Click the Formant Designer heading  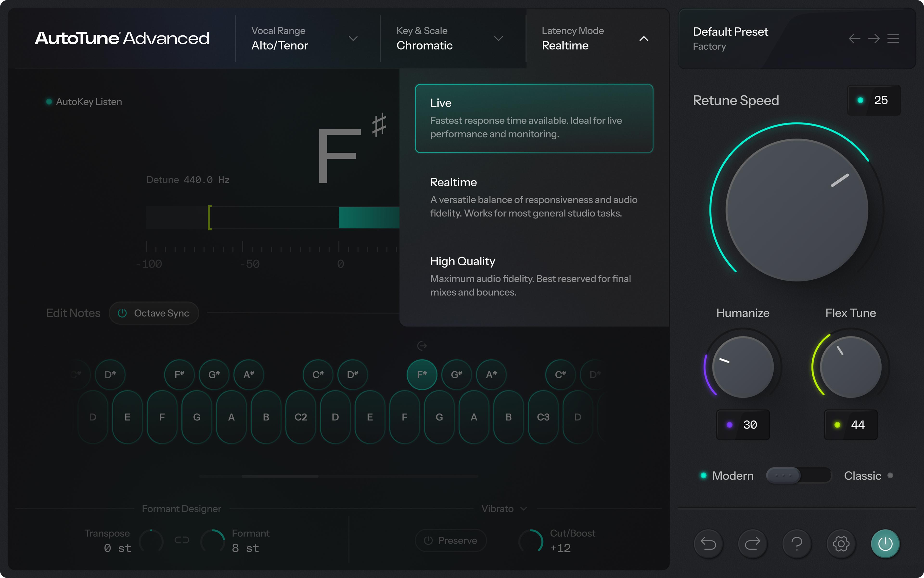[x=181, y=509]
